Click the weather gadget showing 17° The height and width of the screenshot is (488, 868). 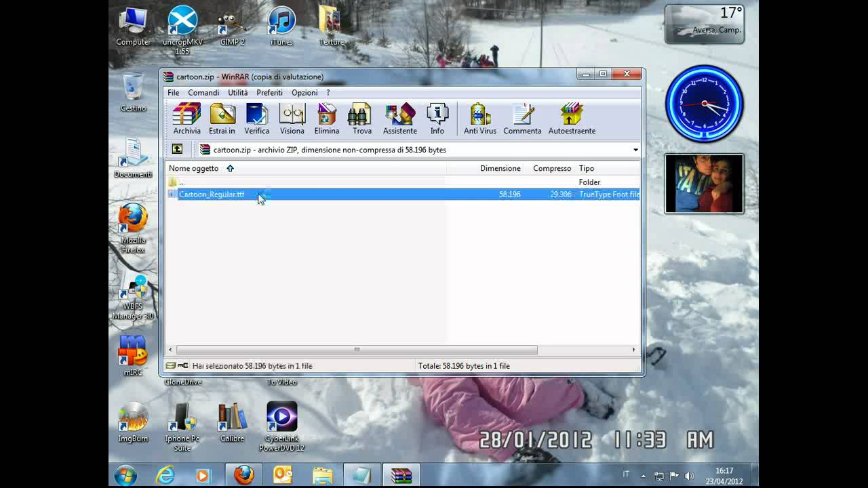(x=705, y=24)
